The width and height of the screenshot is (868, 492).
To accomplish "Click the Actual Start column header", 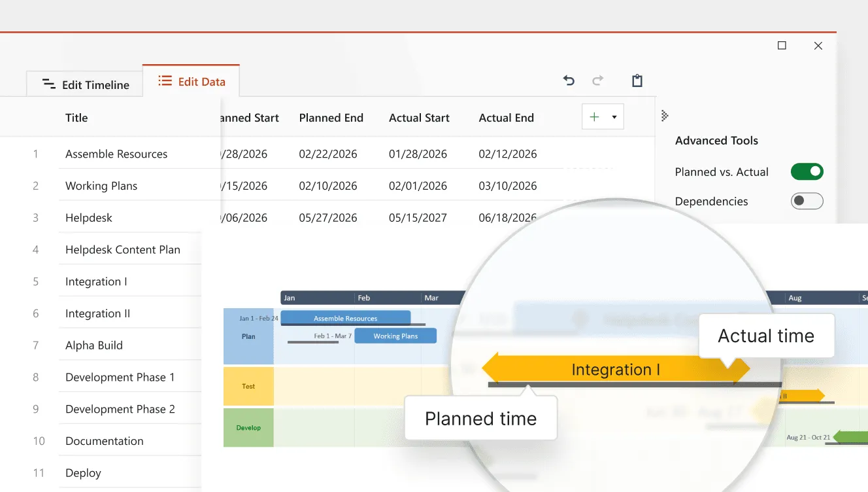I will (x=419, y=118).
